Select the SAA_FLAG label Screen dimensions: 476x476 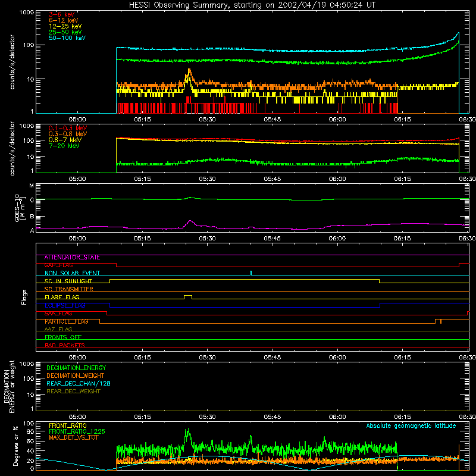click(58, 314)
